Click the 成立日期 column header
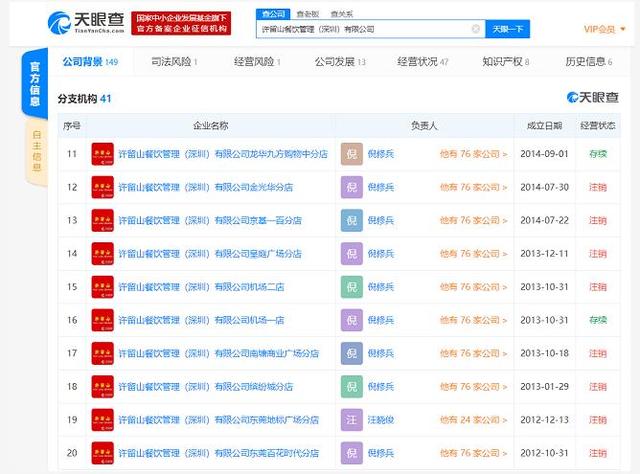Screen dimensions: 640x474 (x=544, y=126)
